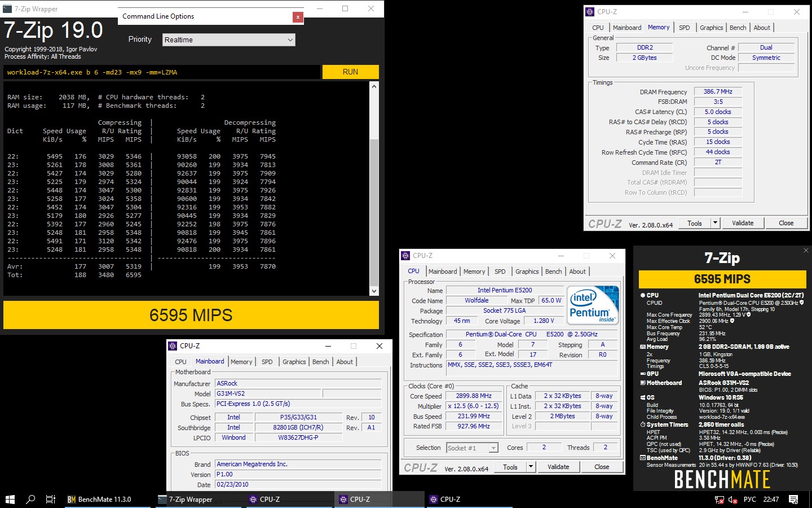Click the DRAM Frequency value 386.7 MHz
The image size is (812, 508).
coord(718,91)
